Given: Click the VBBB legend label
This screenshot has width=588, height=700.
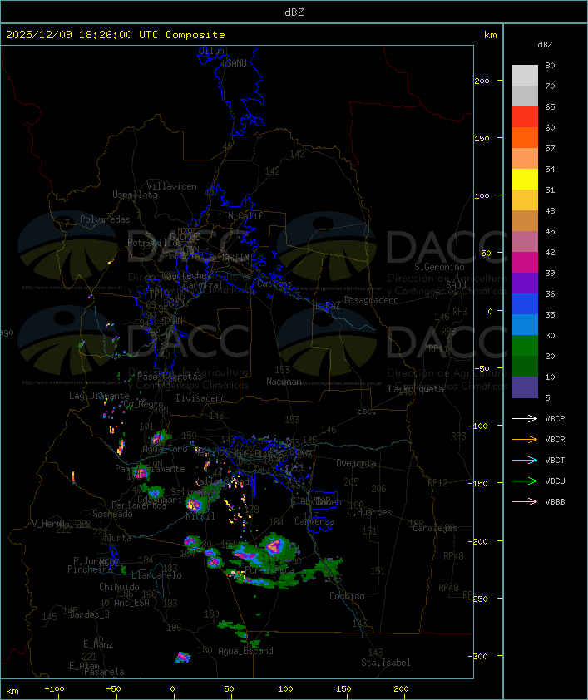Looking at the screenshot, I should [555, 501].
